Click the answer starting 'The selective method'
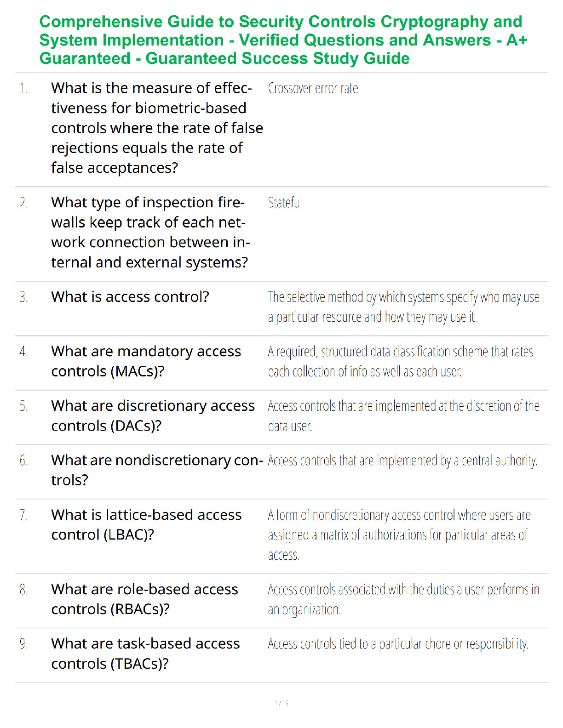The height and width of the screenshot is (728, 563). click(x=403, y=307)
